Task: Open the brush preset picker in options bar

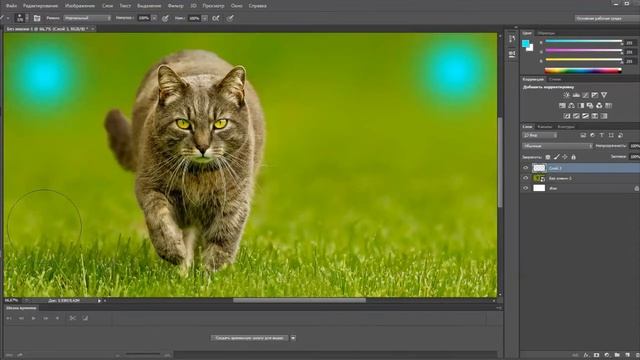Action: point(21,18)
